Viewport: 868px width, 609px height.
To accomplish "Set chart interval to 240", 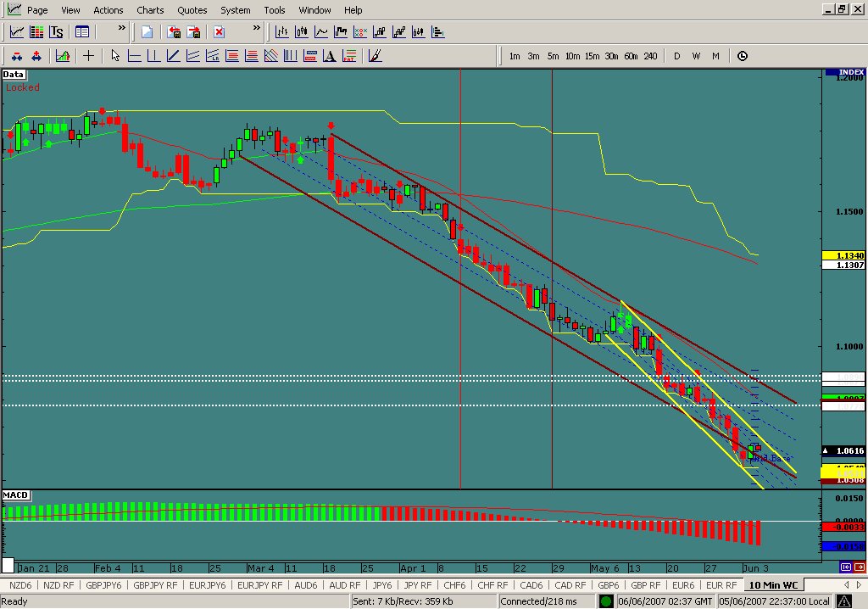I will (x=650, y=56).
